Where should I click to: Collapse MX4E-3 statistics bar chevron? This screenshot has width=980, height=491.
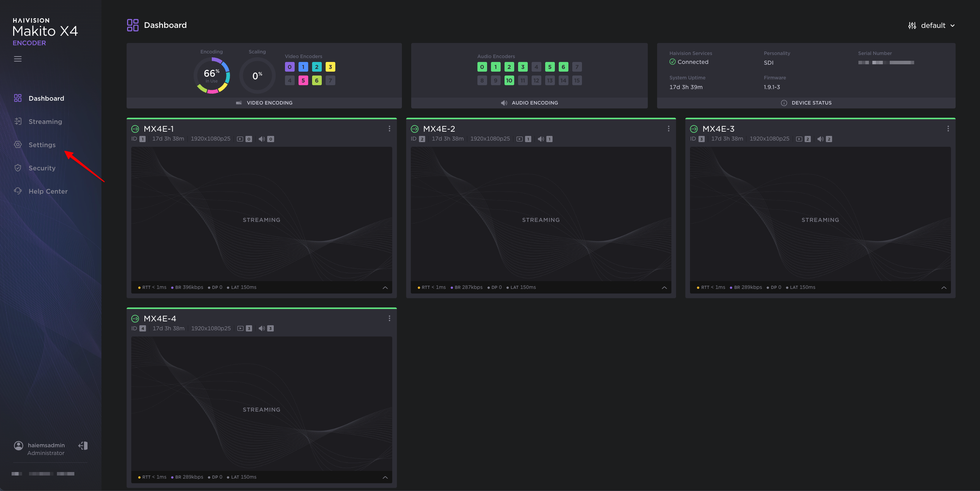[x=944, y=288]
